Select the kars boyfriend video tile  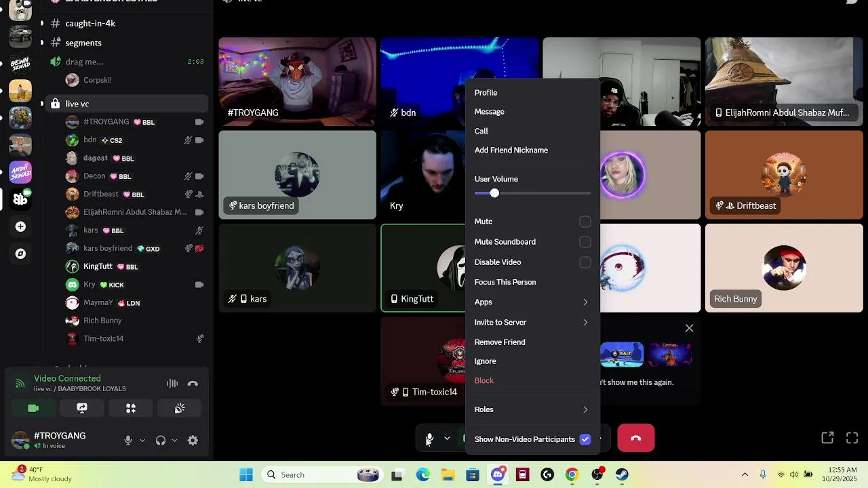coord(297,175)
